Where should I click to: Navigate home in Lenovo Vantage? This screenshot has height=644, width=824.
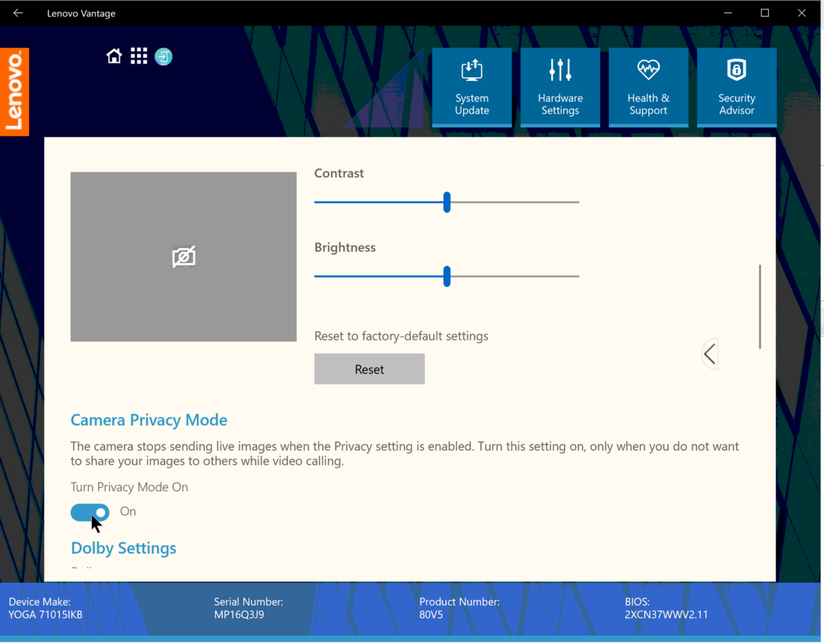click(x=114, y=56)
